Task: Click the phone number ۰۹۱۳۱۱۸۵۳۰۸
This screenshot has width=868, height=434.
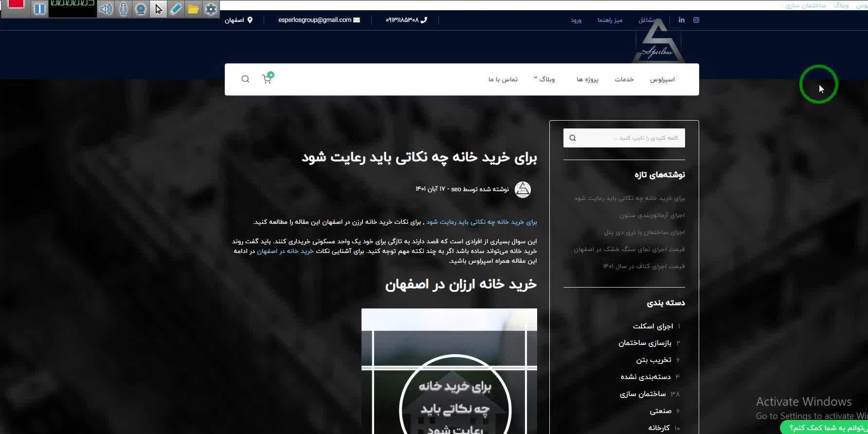Action: pyautogui.click(x=402, y=20)
